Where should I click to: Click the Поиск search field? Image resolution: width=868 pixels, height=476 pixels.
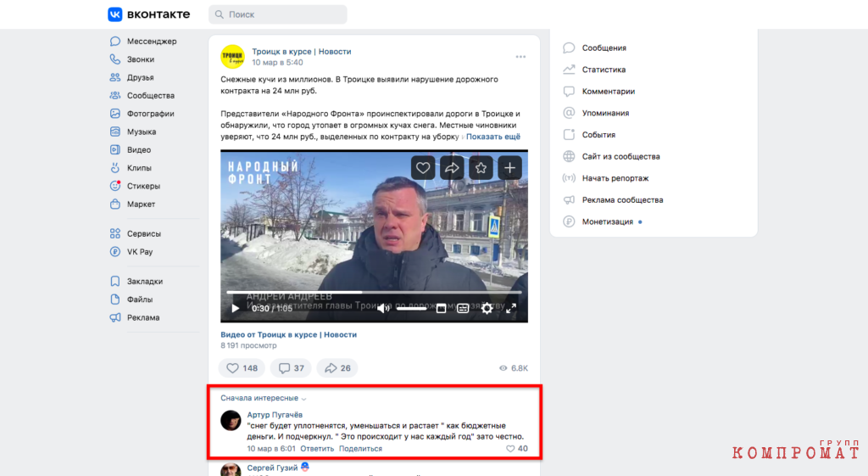[278, 14]
